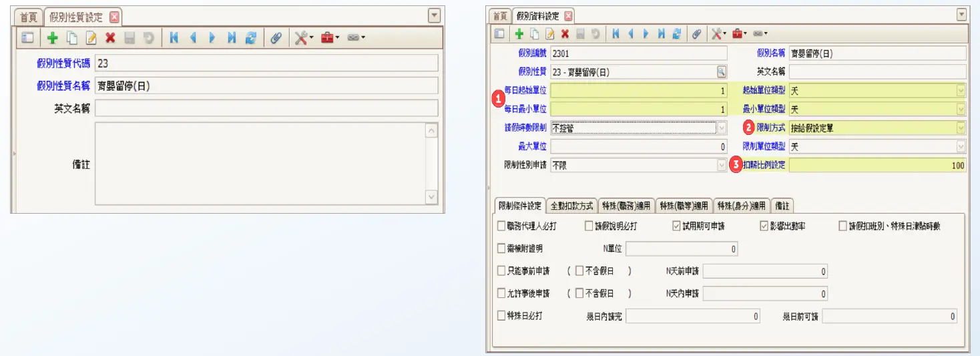Open 特殊(職務)適用 tab
980x356 pixels.
click(626, 206)
